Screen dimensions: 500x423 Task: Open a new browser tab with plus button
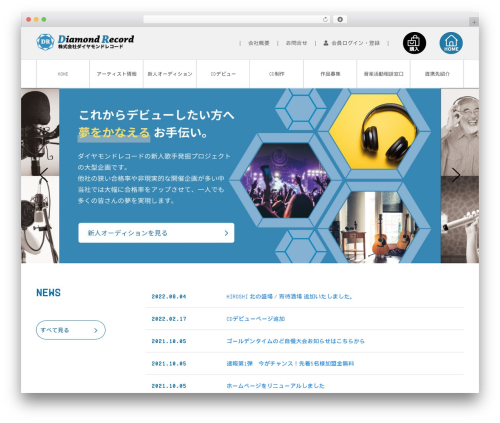click(x=474, y=22)
